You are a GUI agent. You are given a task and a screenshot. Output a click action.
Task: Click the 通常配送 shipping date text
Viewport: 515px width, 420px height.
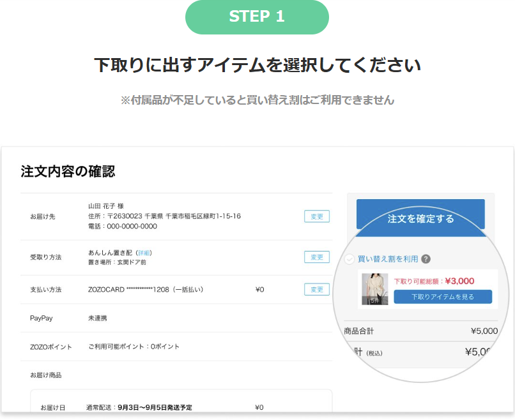(x=139, y=407)
